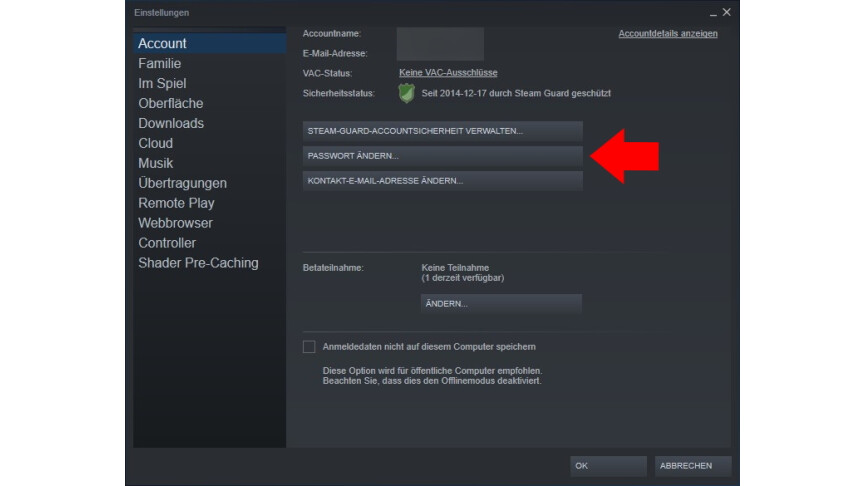Viewport: 864px width, 486px height.
Task: Click the Accountname label
Action: (x=332, y=34)
